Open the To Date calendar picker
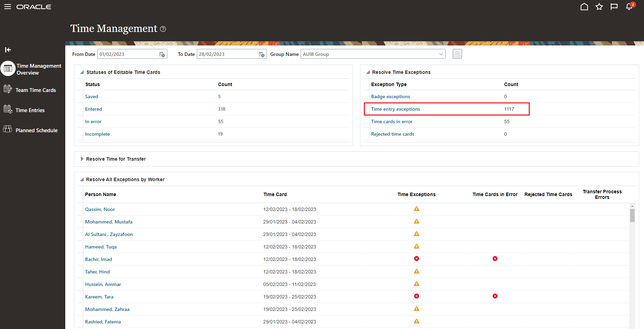Screen dimensions: 644x329 (261, 54)
